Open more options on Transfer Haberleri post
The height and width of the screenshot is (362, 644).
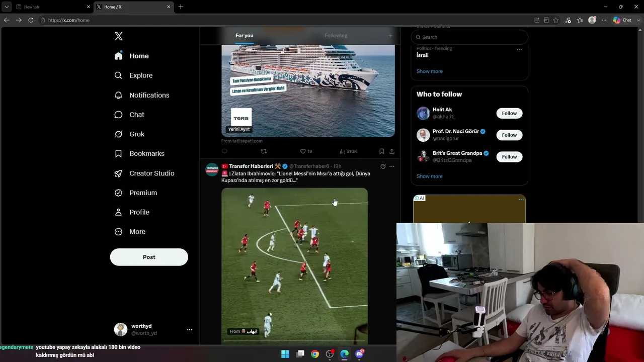392,166
